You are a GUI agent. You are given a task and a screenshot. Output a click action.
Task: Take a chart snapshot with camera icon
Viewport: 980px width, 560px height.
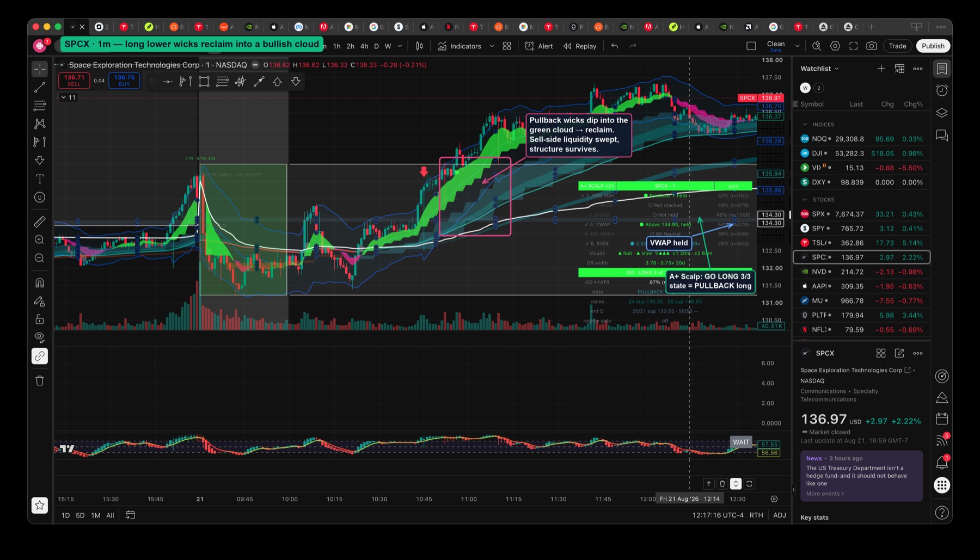(x=872, y=46)
